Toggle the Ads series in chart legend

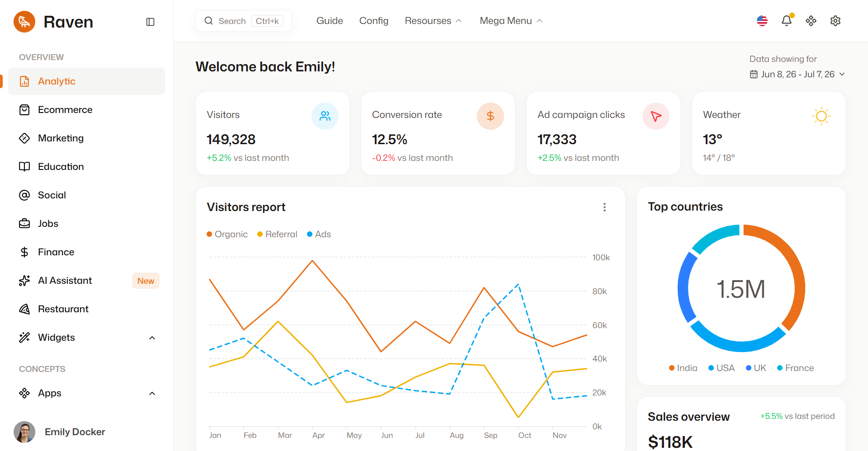pyautogui.click(x=319, y=234)
